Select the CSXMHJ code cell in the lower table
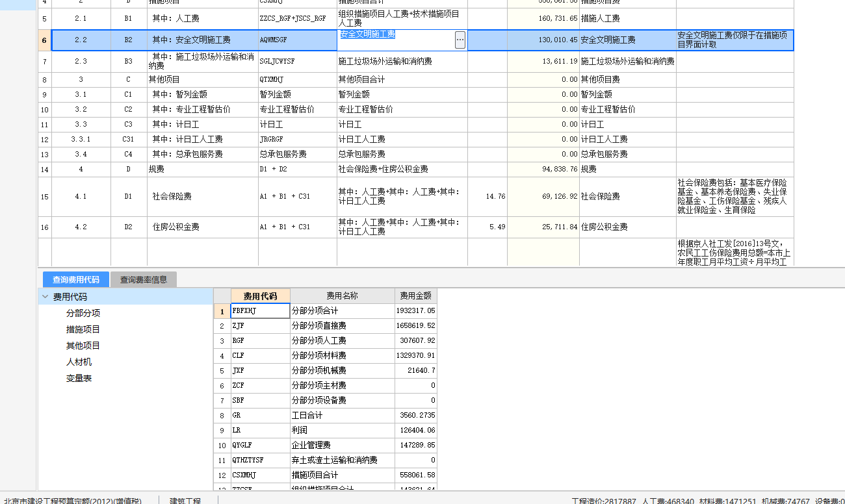This screenshot has height=504, width=845. [260, 475]
